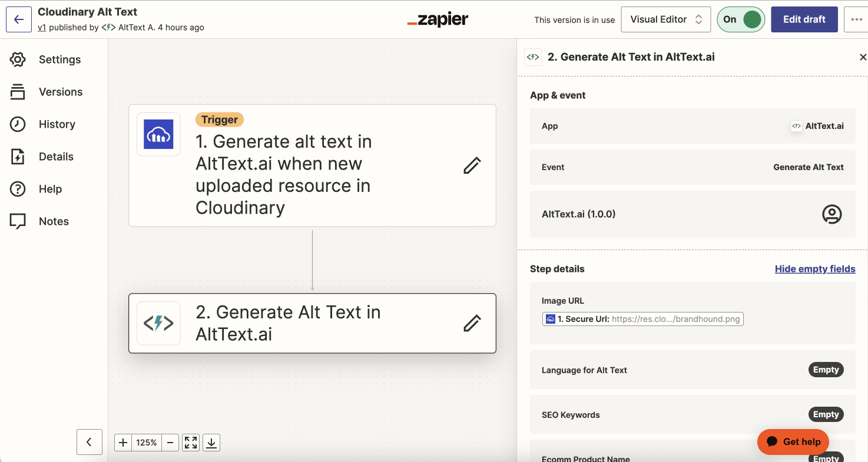Click the History clock icon
The height and width of the screenshot is (462, 868).
click(x=18, y=124)
